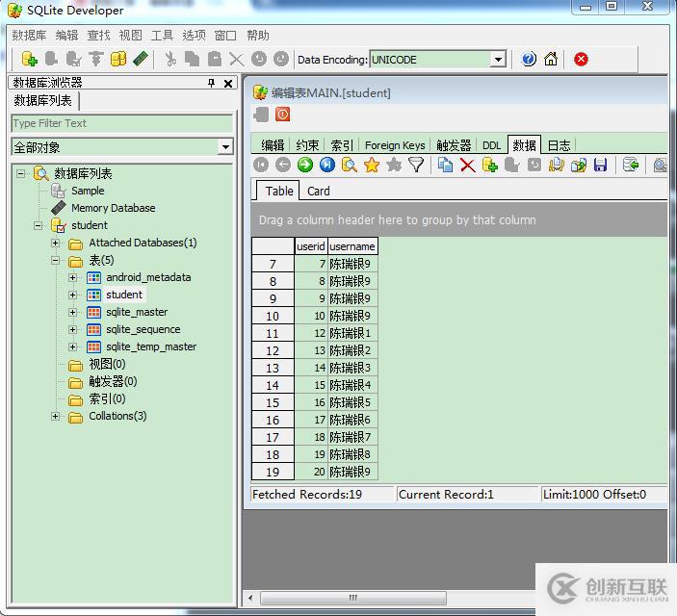Image resolution: width=677 pixels, height=616 pixels.
Task: Click the red circle X exit icon
Action: tap(581, 59)
